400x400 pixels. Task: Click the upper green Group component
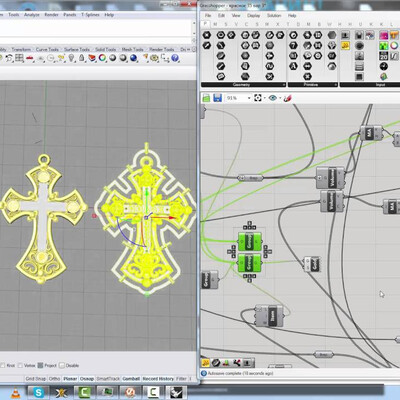pyautogui.click(x=250, y=241)
